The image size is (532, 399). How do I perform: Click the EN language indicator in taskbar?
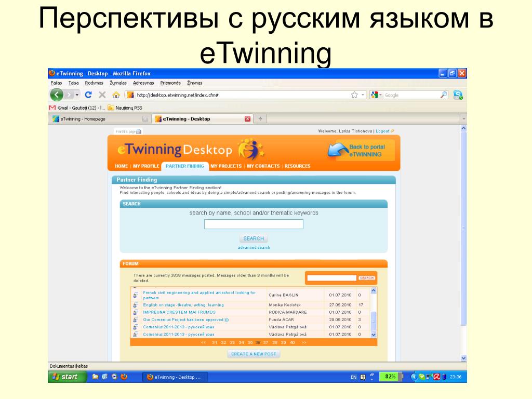(x=353, y=377)
